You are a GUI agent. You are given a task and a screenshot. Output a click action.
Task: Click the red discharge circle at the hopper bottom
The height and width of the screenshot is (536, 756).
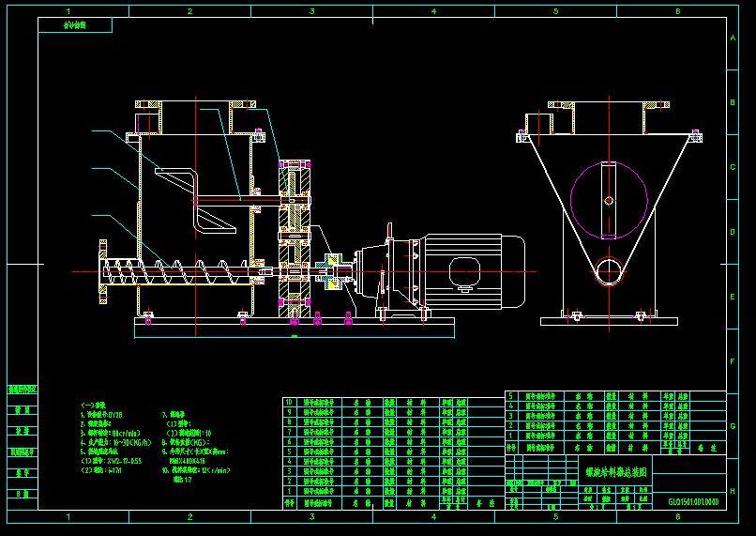(x=609, y=272)
